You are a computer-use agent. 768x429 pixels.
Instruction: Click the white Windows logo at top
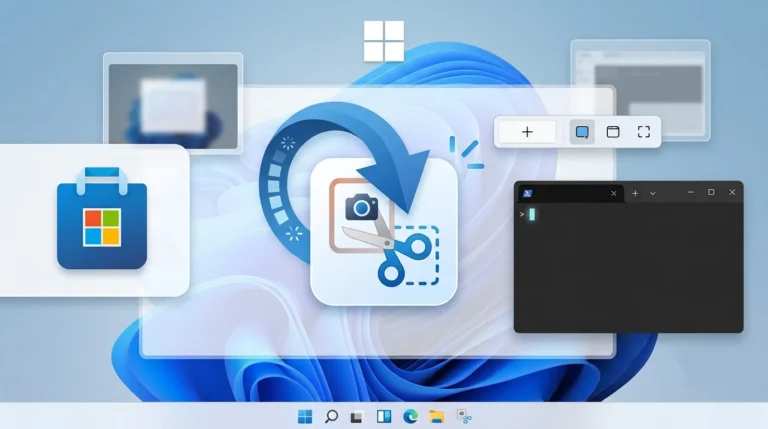384,41
